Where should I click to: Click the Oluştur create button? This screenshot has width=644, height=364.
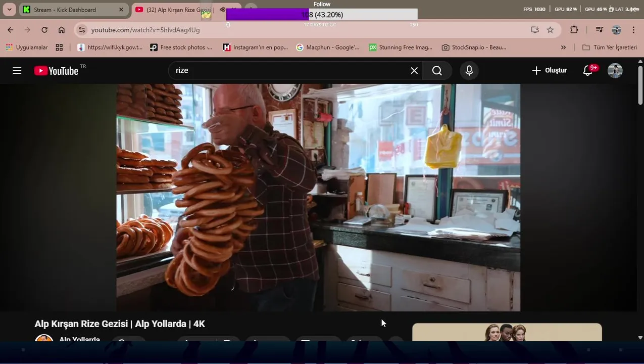pos(549,71)
